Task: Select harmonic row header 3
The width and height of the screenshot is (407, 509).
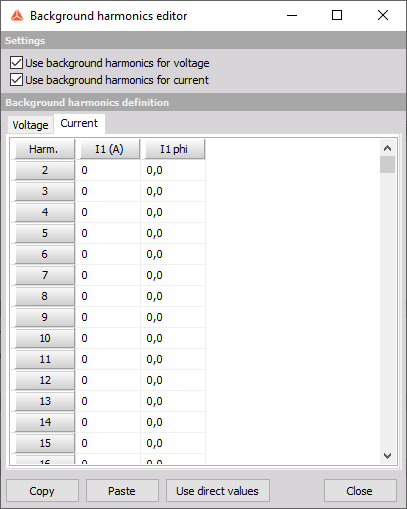Action: point(45,191)
